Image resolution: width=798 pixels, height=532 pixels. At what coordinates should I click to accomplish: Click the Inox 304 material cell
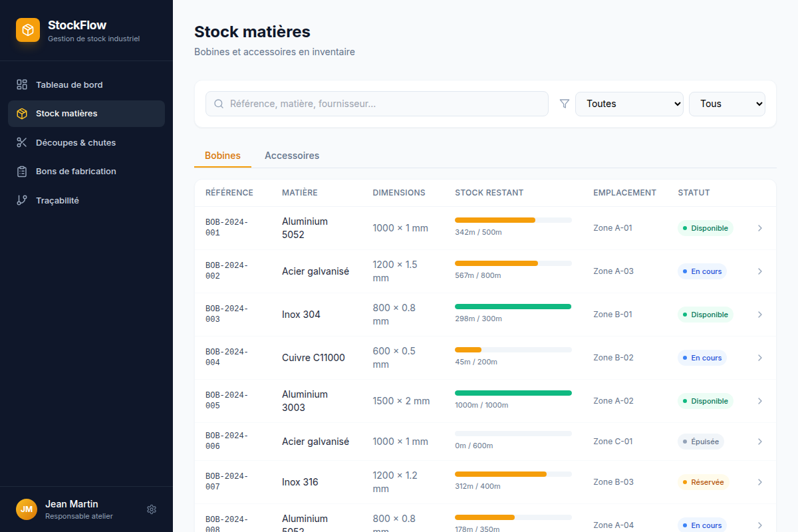point(301,315)
